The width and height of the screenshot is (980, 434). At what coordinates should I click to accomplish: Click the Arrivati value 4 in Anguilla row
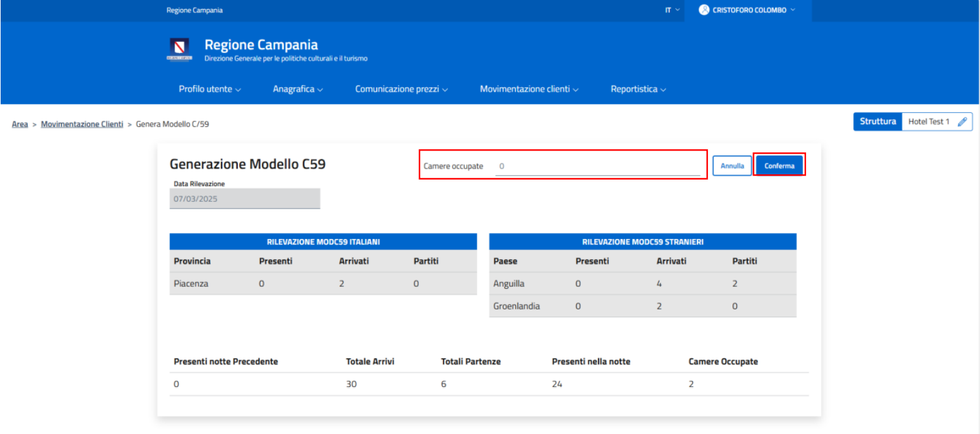[x=659, y=284]
